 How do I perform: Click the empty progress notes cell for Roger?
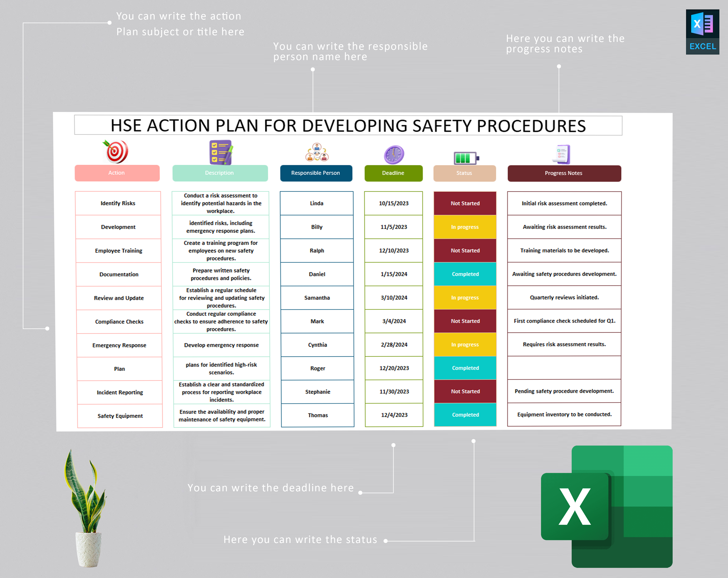[564, 368]
